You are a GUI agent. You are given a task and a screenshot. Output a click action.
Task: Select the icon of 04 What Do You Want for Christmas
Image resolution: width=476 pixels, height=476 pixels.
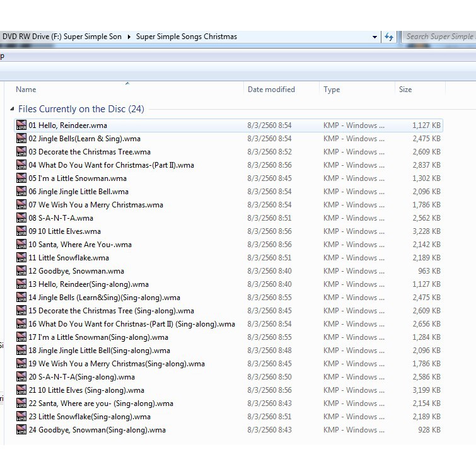21,165
